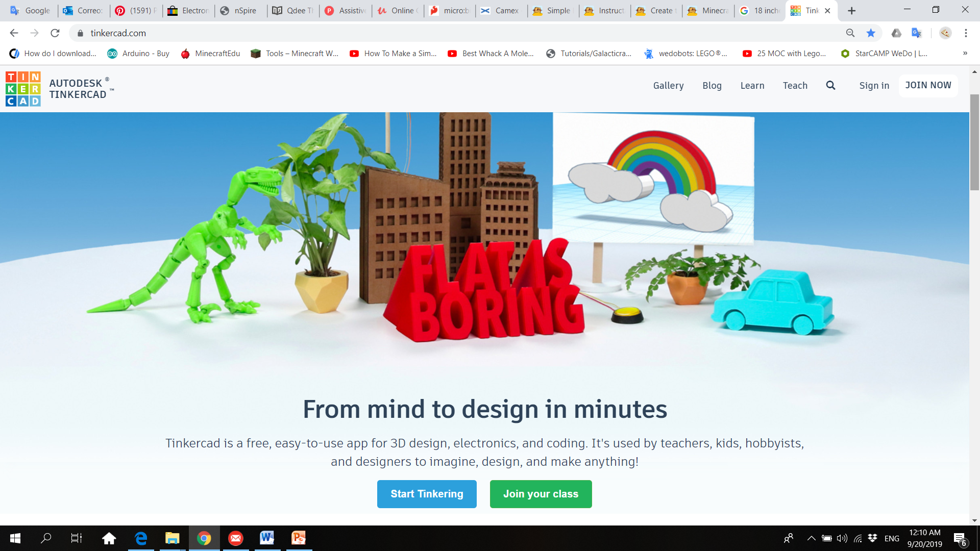Click the Start Tinkering button
Screen dimensions: 980x551
click(426, 494)
